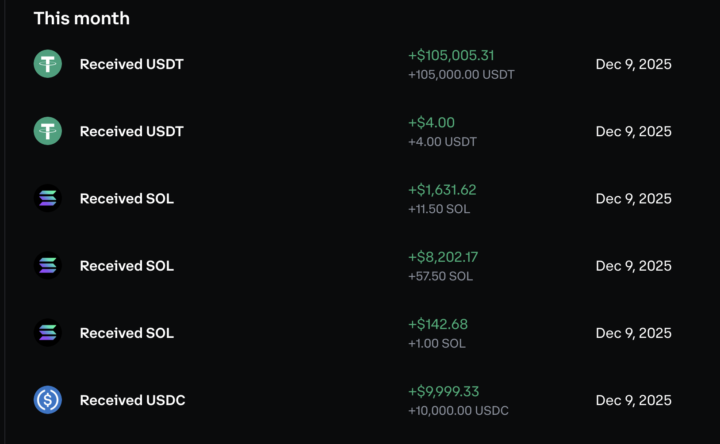Select the +$9,999.33 amount

[x=443, y=391]
